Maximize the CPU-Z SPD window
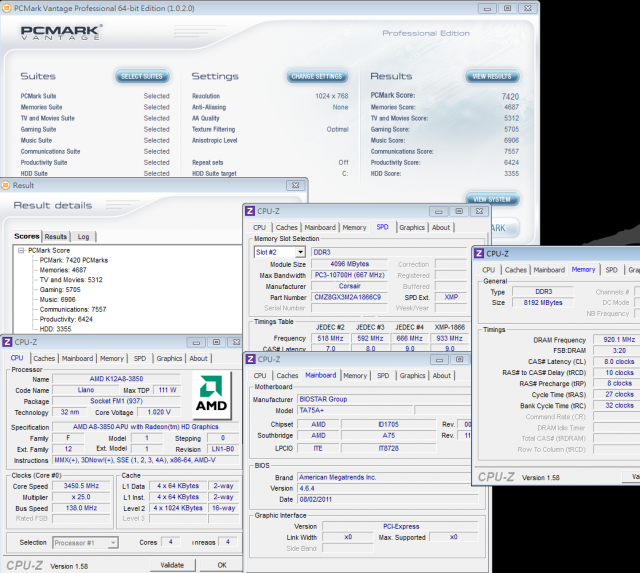Screen dimensions: 640x573 (459, 211)
